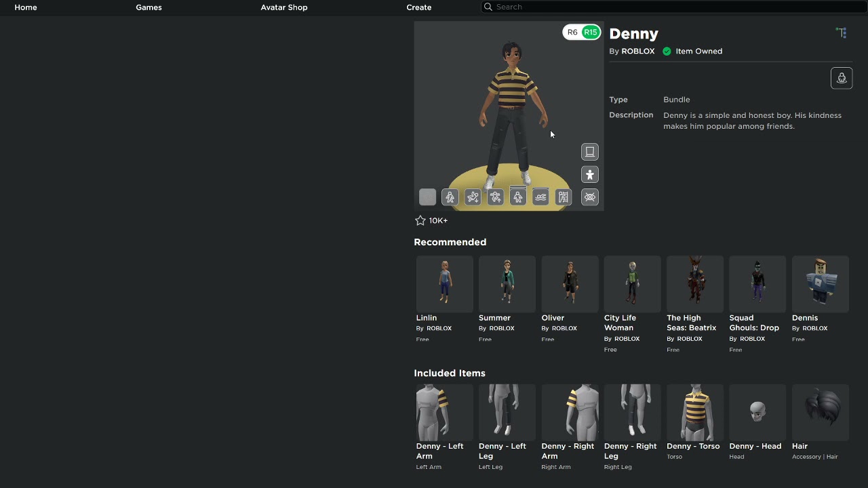The width and height of the screenshot is (868, 488).
Task: Open Denny - Right Arm item thumbnail
Action: 570,413
